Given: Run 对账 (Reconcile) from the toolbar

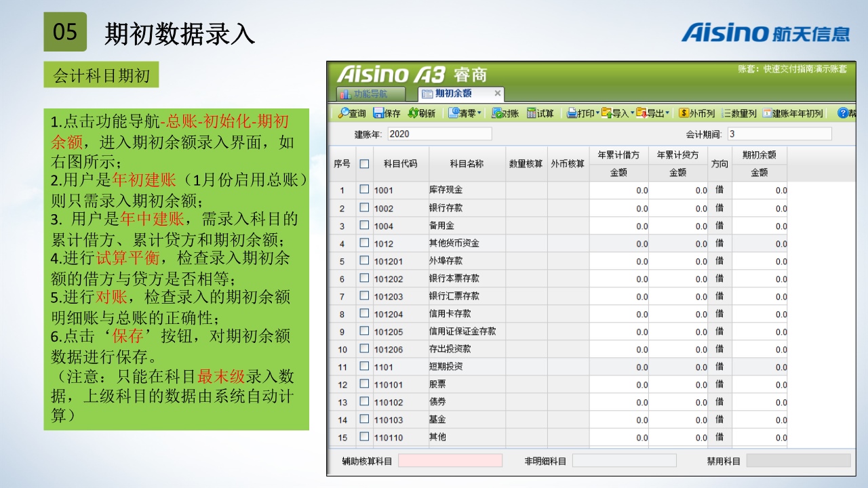Looking at the screenshot, I should tap(497, 113).
